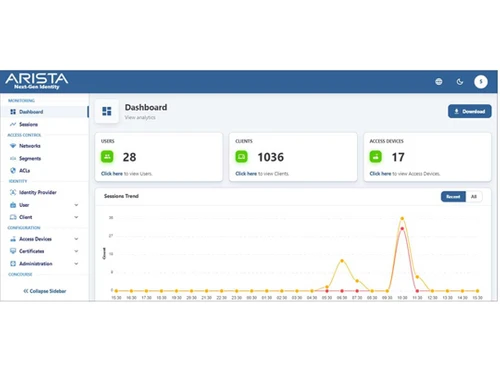Viewport: 500px width, 375px height.
Task: Click the large Dashboard header tile icon
Action: point(107,111)
